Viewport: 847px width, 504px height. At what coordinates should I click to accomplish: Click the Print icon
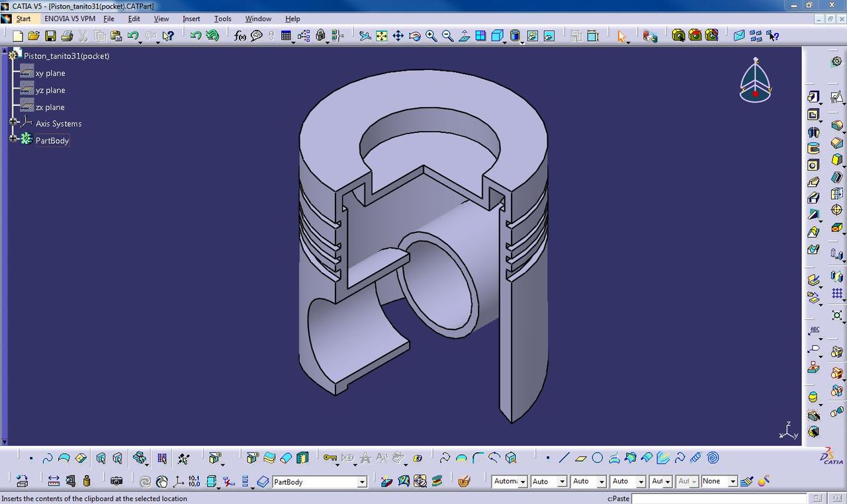coord(67,36)
